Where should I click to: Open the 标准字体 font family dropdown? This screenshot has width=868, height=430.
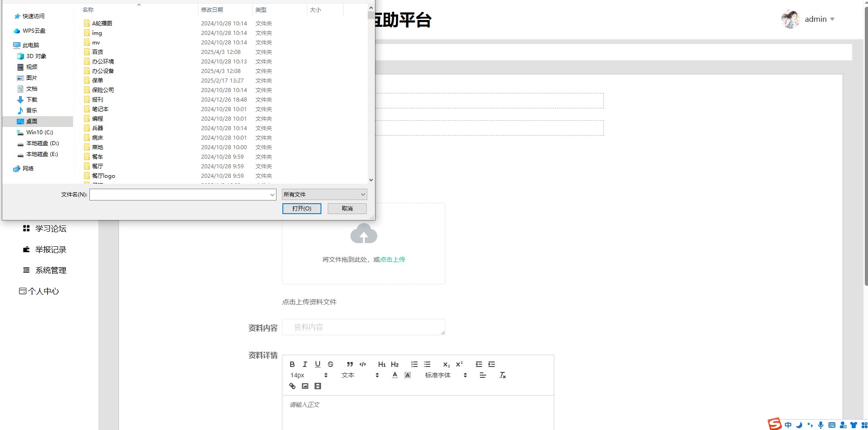pyautogui.click(x=446, y=375)
